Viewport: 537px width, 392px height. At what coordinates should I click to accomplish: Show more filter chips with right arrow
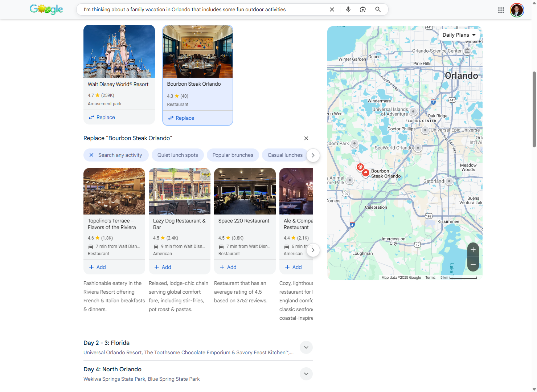click(313, 155)
